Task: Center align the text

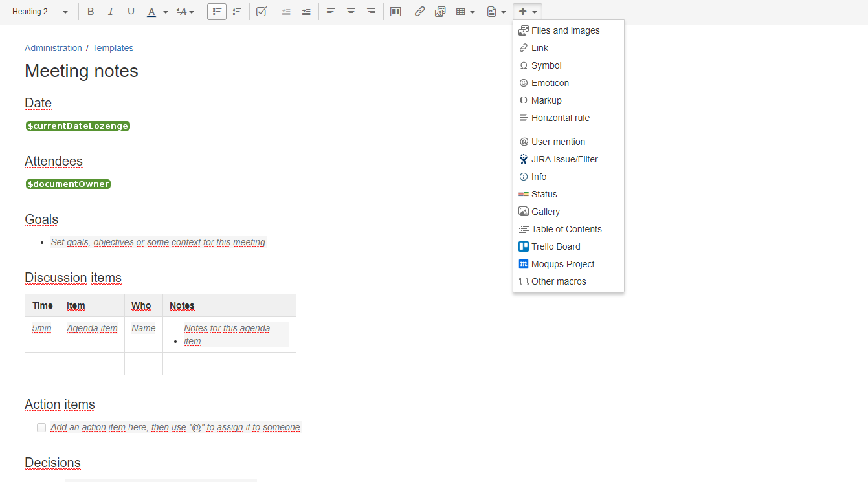Action: pos(351,12)
